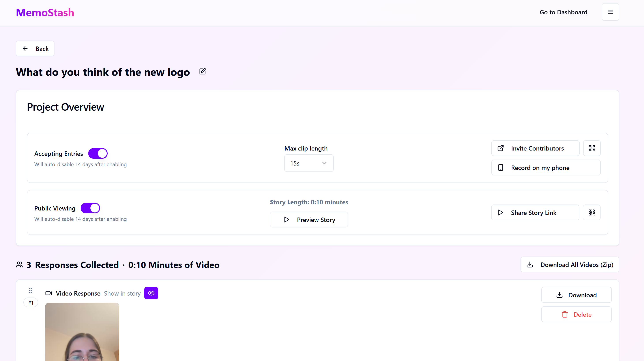Viewport: 644px width, 361px height.
Task: Play Preview Story
Action: pos(309,220)
